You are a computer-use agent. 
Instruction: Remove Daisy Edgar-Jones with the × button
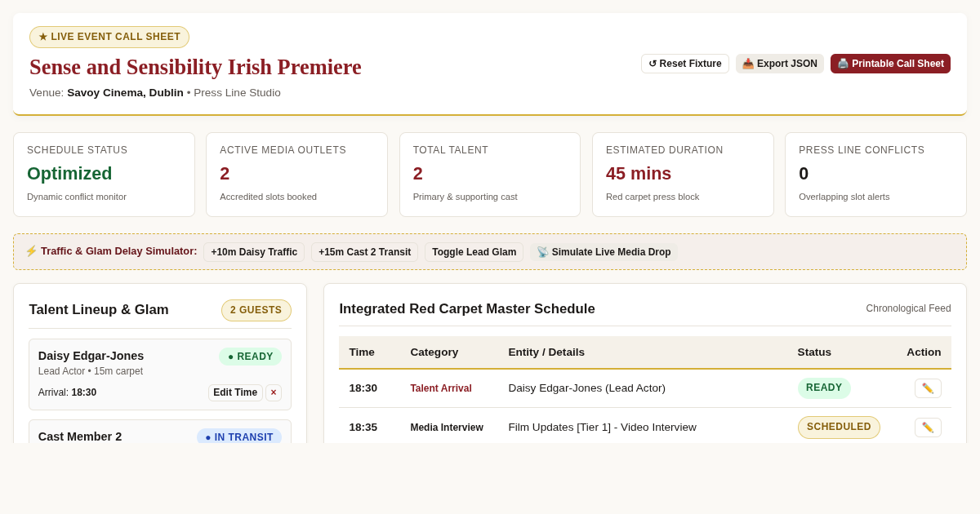pyautogui.click(x=274, y=392)
